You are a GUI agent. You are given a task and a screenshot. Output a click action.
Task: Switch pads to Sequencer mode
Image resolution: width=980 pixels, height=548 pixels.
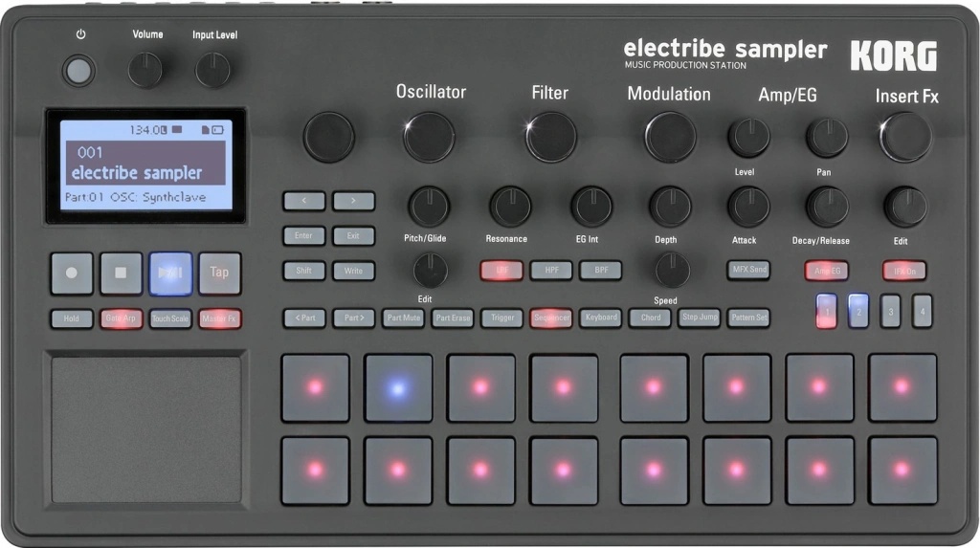click(551, 318)
